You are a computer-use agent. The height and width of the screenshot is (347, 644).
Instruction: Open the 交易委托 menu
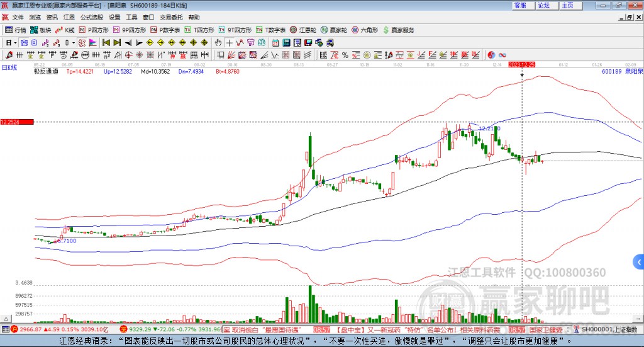[x=171, y=17]
